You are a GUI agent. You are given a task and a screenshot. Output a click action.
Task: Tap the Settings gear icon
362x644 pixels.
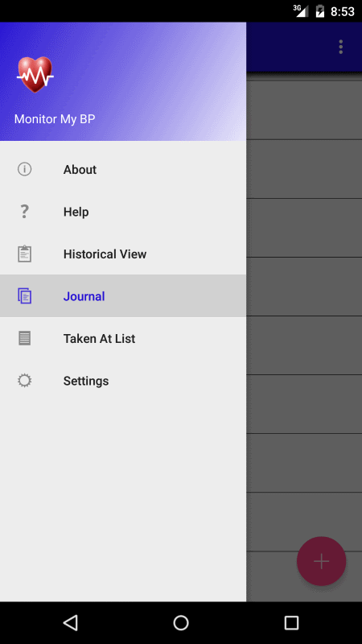(x=25, y=381)
